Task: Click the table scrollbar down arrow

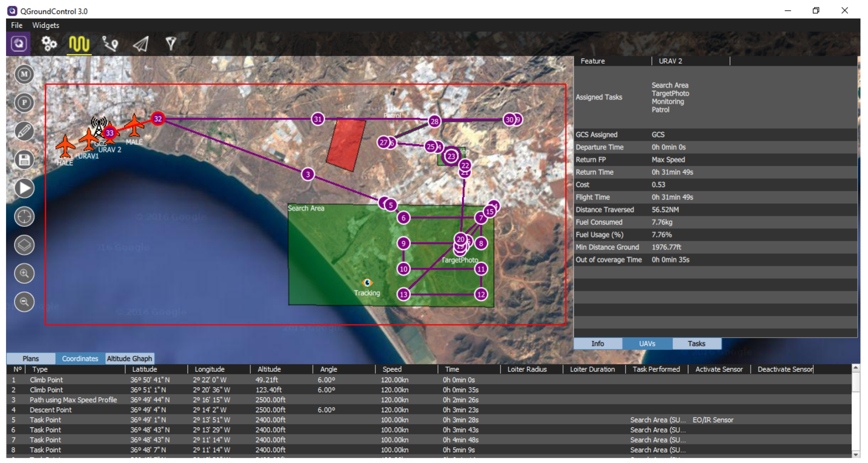Action: pos(856,454)
